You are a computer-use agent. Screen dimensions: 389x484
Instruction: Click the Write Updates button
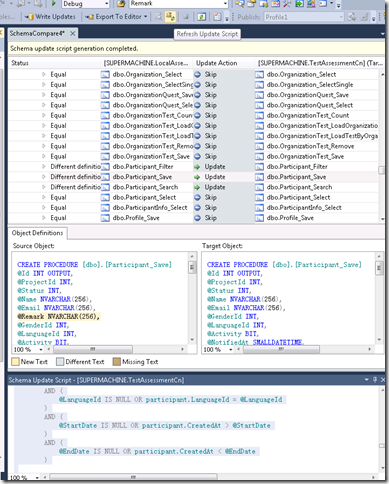[x=51, y=17]
